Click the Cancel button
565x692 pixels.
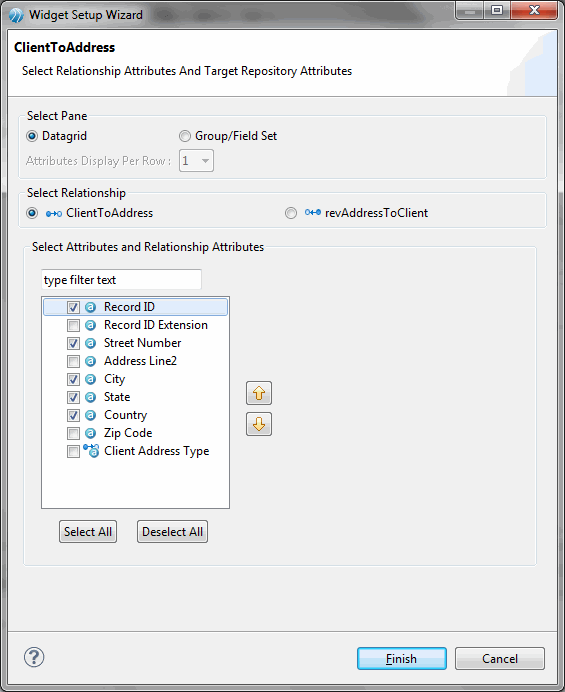pos(500,658)
